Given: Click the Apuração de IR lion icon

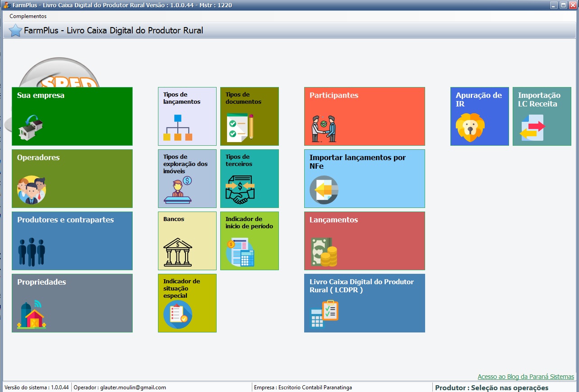Looking at the screenshot, I should 470,128.
